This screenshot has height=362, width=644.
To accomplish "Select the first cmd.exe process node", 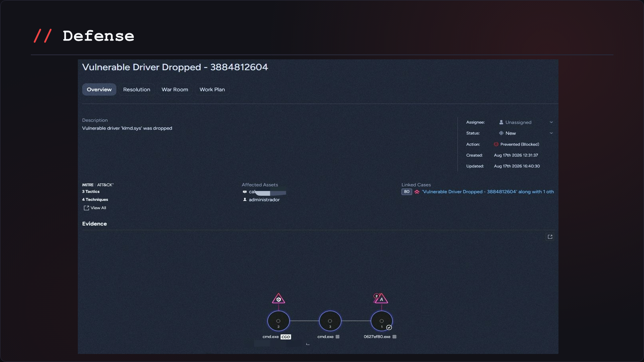I will [x=278, y=321].
